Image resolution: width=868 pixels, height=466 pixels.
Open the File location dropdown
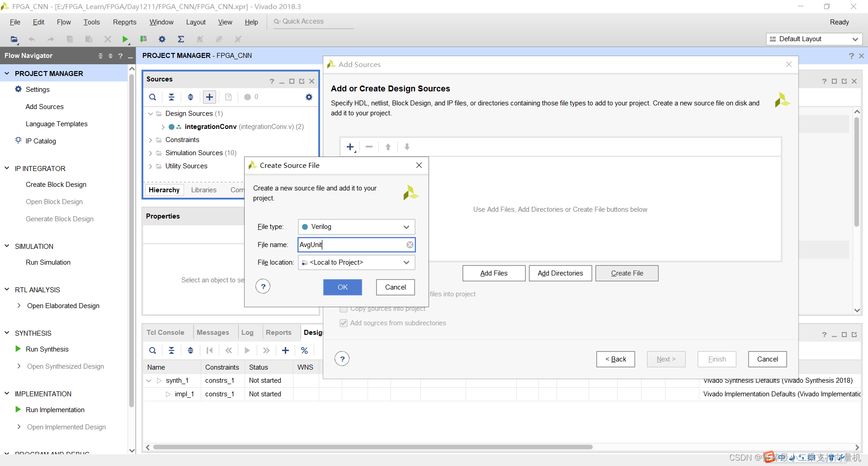coord(356,262)
